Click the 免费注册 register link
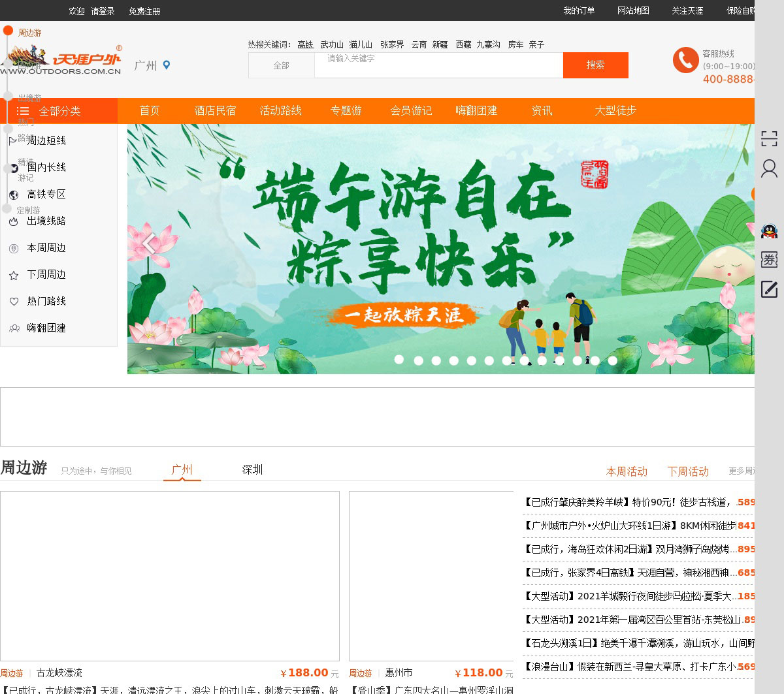Image resolution: width=784 pixels, height=694 pixels. pyautogui.click(x=144, y=11)
